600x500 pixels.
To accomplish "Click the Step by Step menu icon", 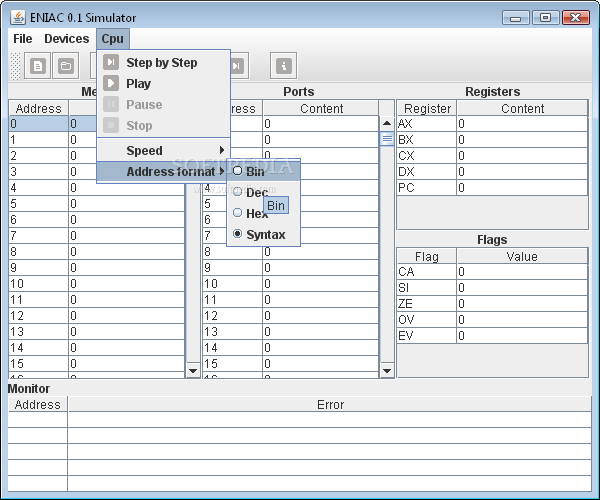I will (x=111, y=62).
